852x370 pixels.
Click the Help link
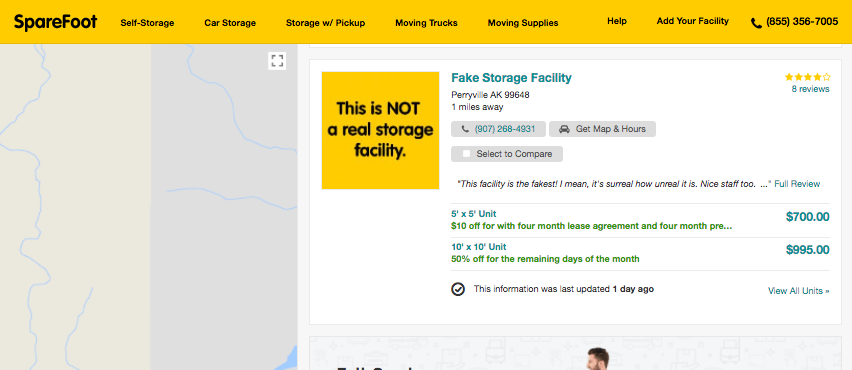(x=617, y=21)
